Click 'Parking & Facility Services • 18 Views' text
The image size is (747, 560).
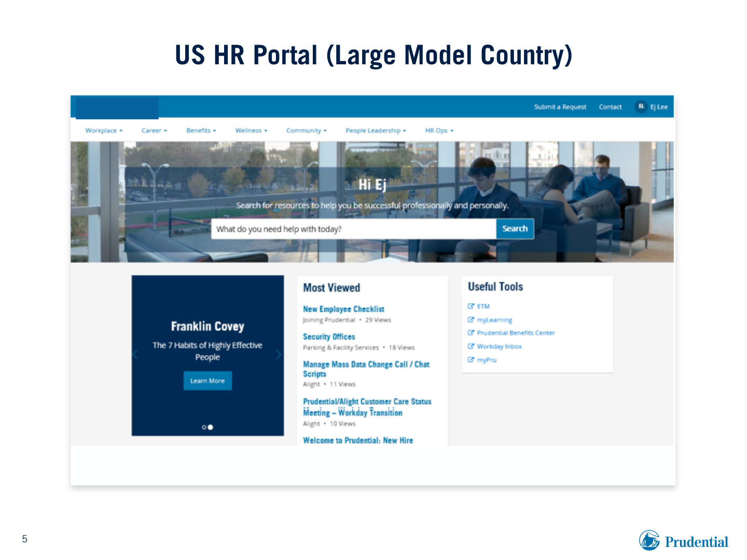[x=359, y=347]
